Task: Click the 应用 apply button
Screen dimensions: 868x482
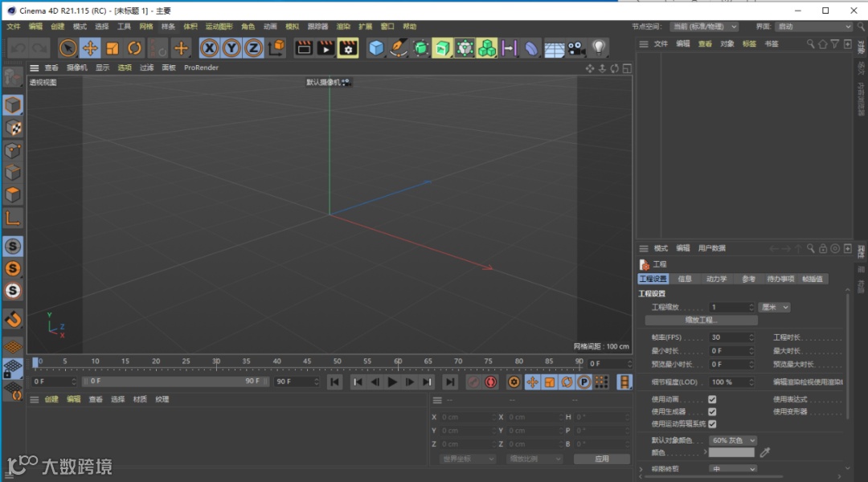Action: 602,459
